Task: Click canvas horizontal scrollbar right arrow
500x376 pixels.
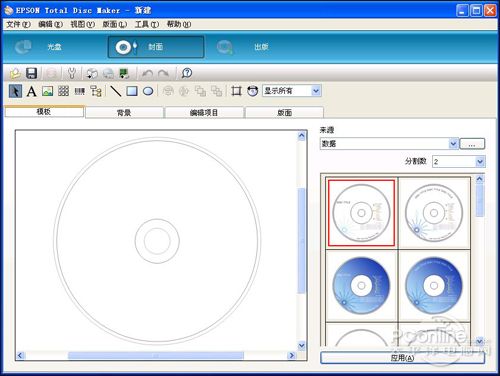Action: tap(292, 355)
